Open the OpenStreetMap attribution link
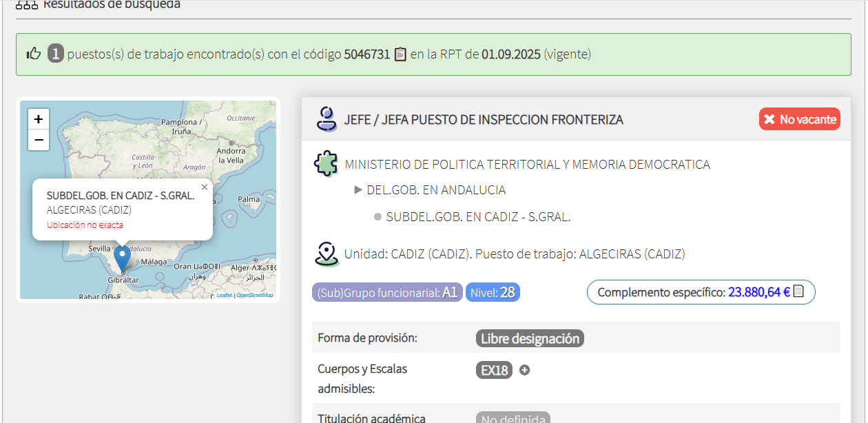 pyautogui.click(x=255, y=295)
